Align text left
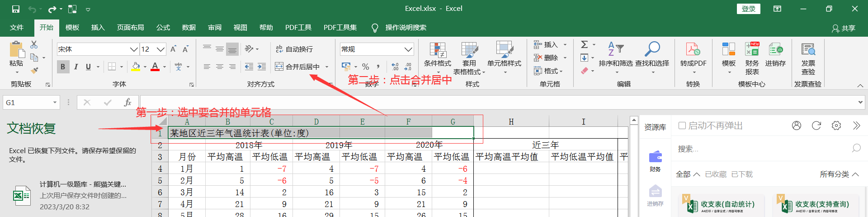 pyautogui.click(x=207, y=67)
